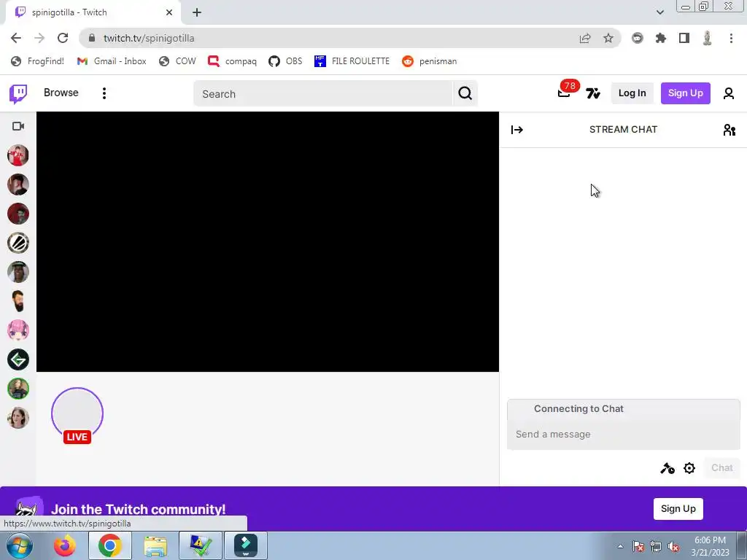Click the Chrome taskbar icon
The image size is (747, 560).
[109, 545]
